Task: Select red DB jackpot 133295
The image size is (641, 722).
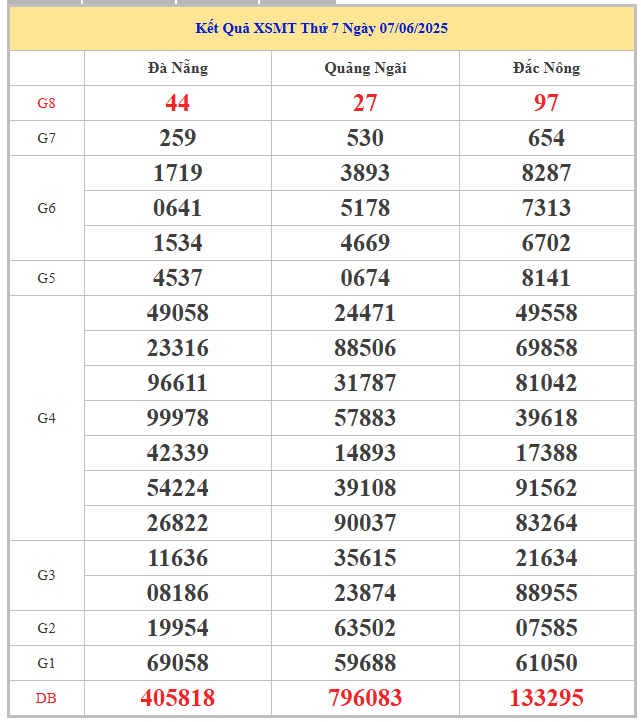Action: point(546,698)
